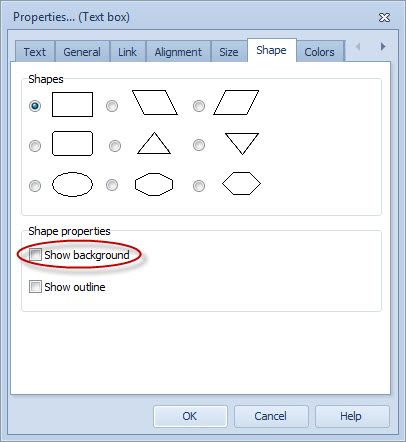
Task: Select the rectangle shape radio button
Action: click(x=35, y=106)
